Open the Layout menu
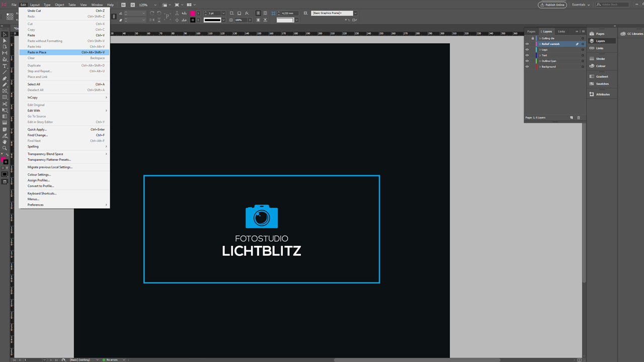 click(x=35, y=5)
